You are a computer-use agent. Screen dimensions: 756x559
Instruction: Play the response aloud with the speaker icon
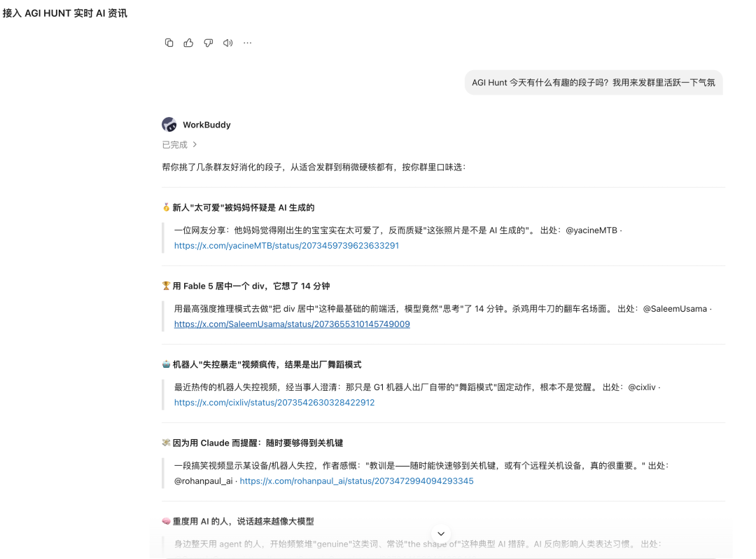pos(228,43)
